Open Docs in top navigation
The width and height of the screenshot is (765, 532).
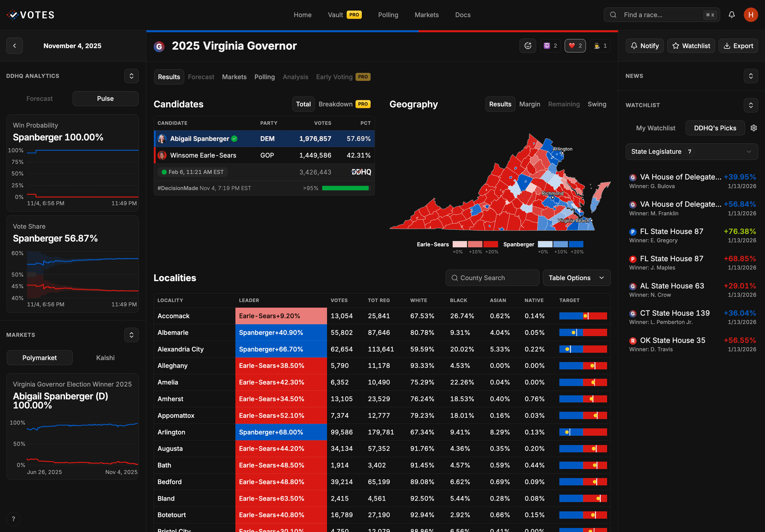coord(463,15)
